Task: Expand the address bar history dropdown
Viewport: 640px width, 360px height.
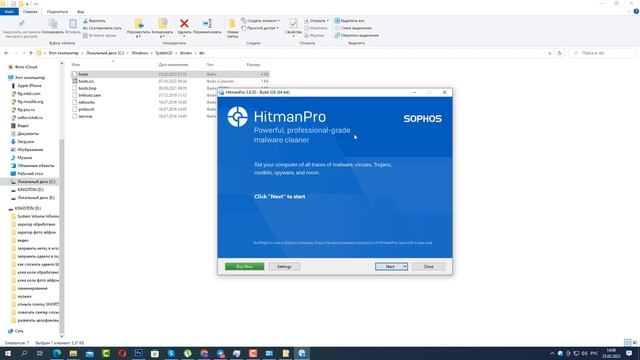Action: point(549,53)
